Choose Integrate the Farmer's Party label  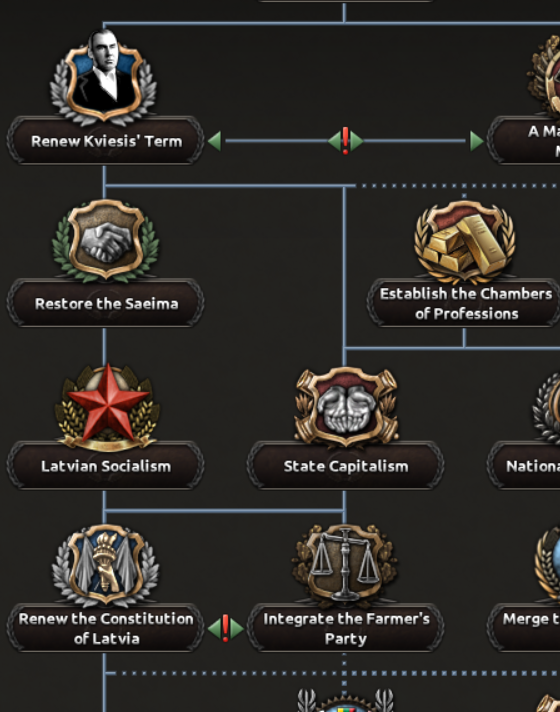click(345, 628)
